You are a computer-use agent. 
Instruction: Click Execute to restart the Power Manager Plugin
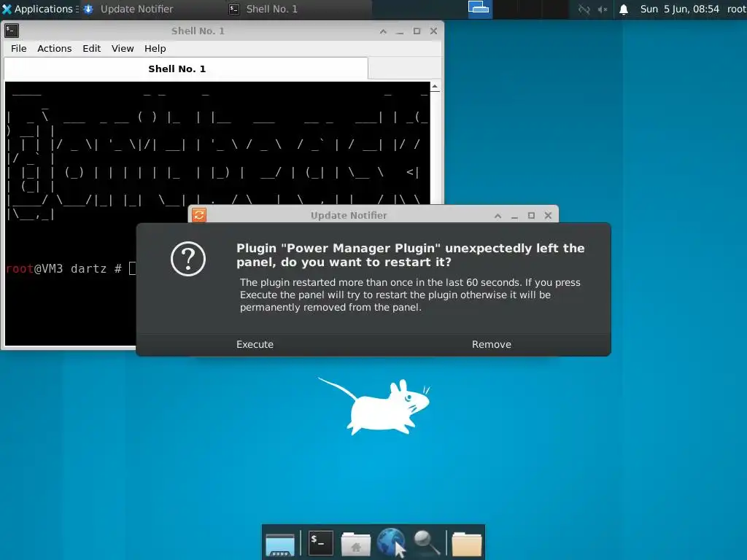255,344
